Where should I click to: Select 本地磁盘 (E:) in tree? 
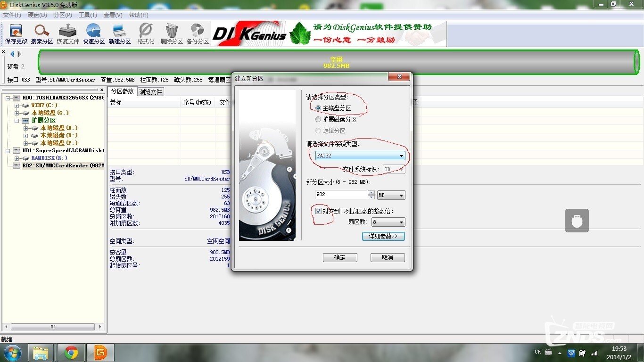tap(59, 135)
